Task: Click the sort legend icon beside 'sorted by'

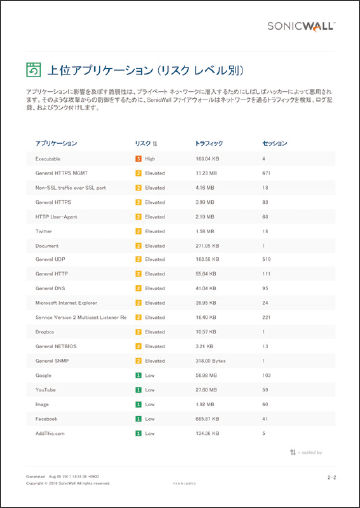Action: [x=293, y=452]
